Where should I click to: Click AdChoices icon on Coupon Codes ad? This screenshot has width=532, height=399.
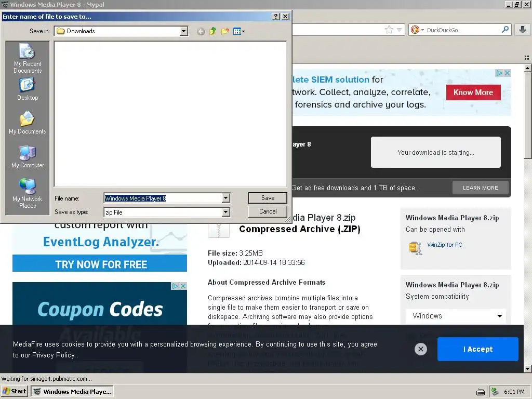pyautogui.click(x=175, y=286)
